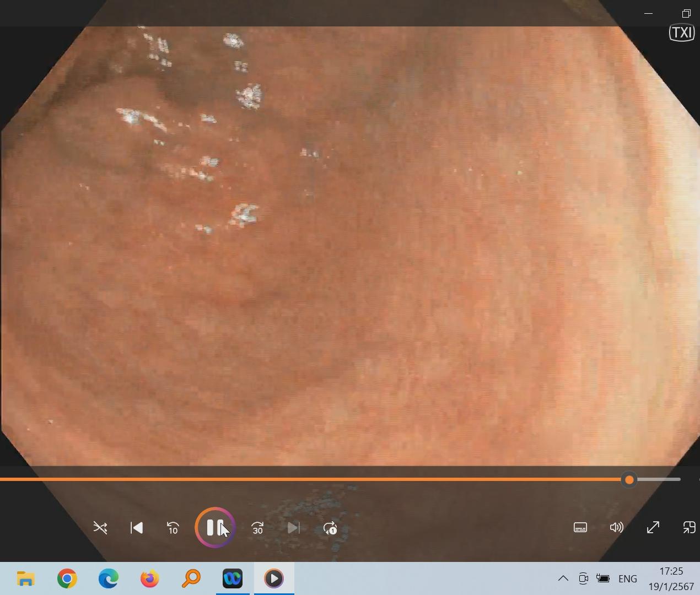Viewport: 700px width, 595px height.
Task: Click the video seek bar handle
Action: [x=629, y=480]
